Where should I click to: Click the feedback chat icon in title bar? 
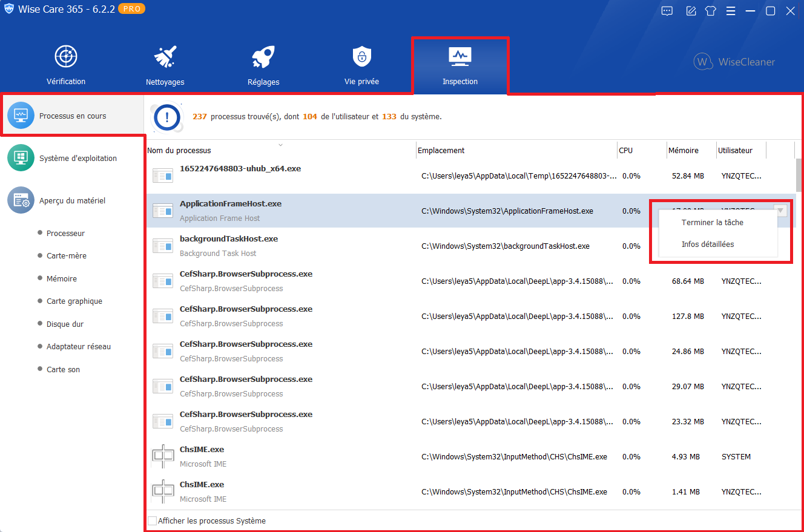tap(667, 11)
